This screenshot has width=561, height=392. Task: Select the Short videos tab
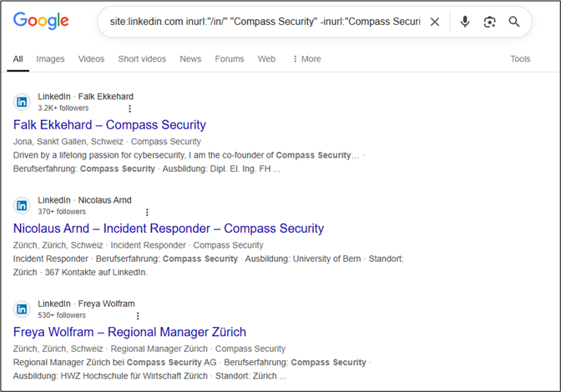(142, 59)
